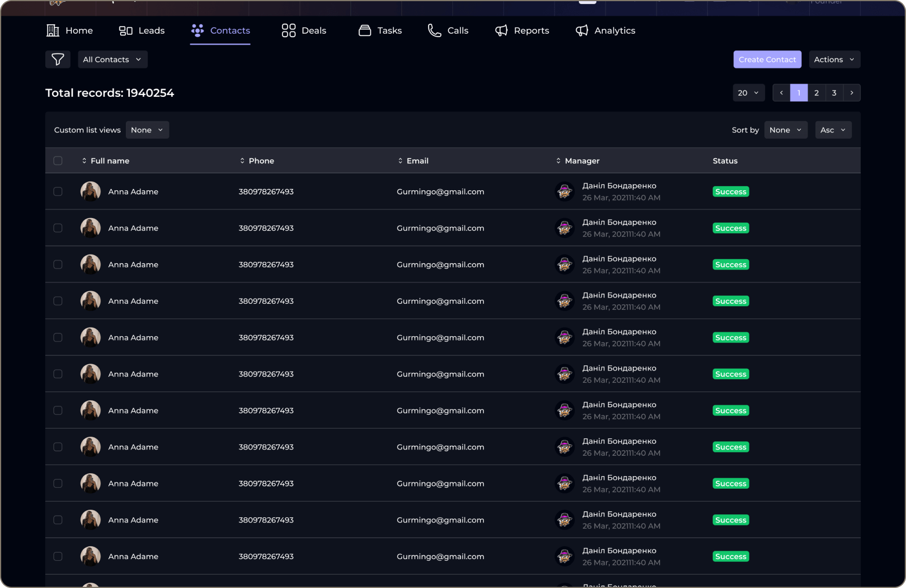
Task: Open Reports via the megaphone icon
Action: pos(501,30)
